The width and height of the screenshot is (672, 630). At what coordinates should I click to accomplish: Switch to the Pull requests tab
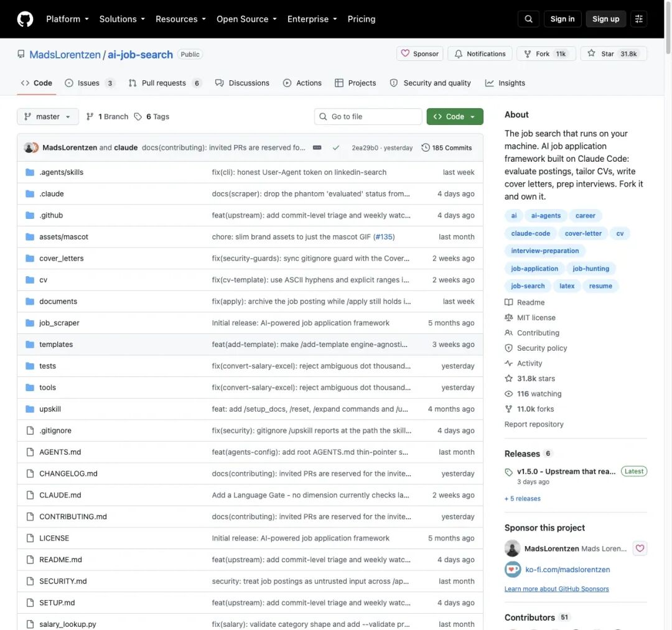coord(164,83)
